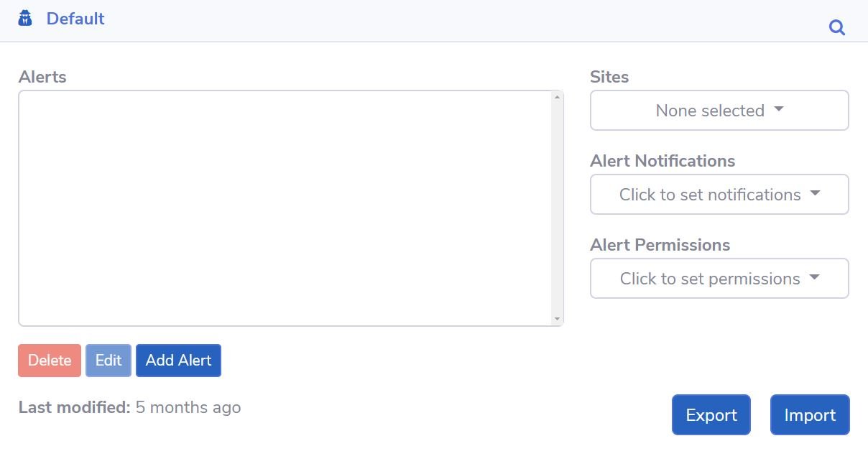
Task: Click the Alerts list scroll up arrow
Action: (x=557, y=97)
